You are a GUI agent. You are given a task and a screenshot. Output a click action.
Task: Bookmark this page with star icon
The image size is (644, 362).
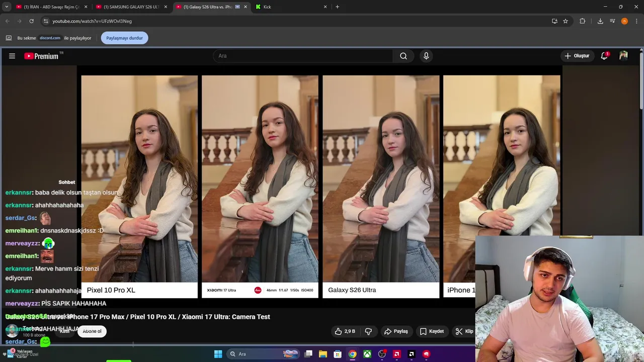click(566, 21)
